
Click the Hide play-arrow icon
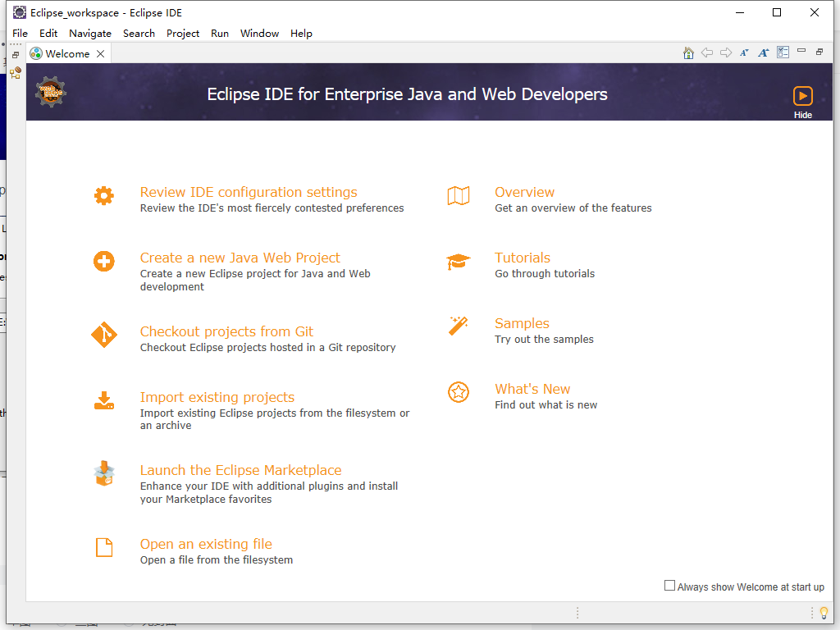802,96
